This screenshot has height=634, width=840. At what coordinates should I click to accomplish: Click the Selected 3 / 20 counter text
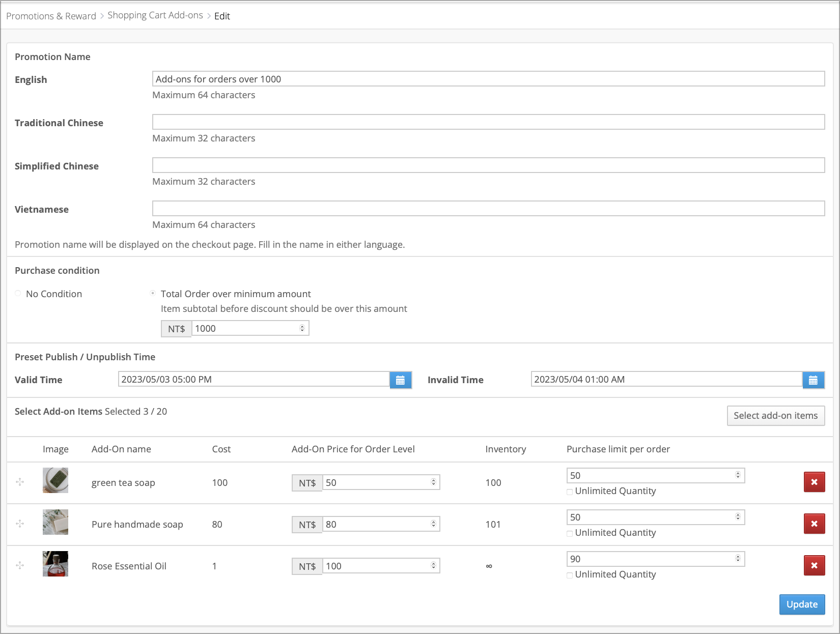[x=136, y=412]
